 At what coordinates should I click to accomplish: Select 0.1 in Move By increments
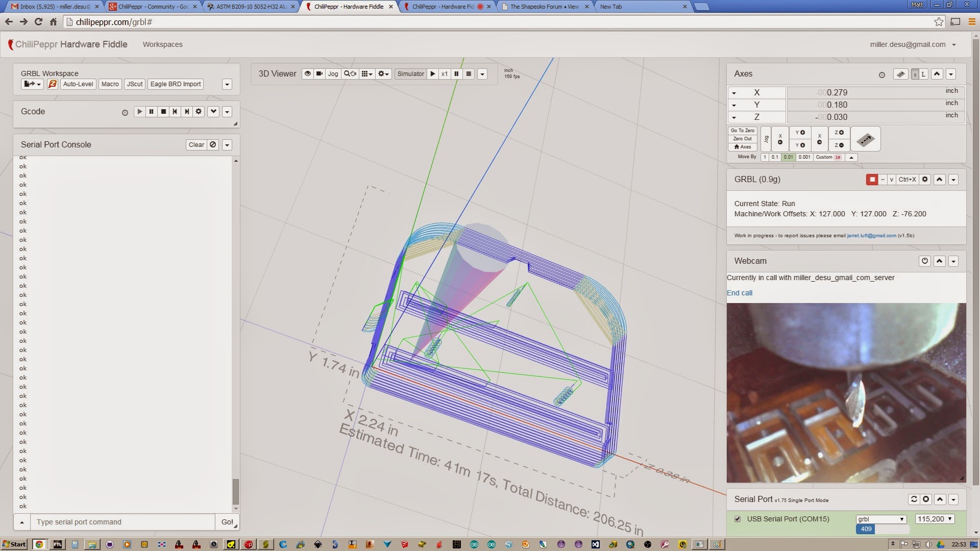coord(775,157)
